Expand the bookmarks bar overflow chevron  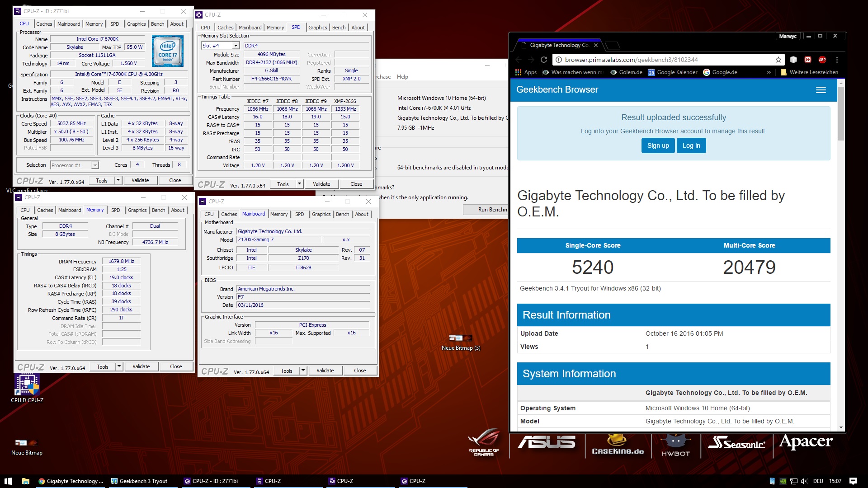click(769, 72)
